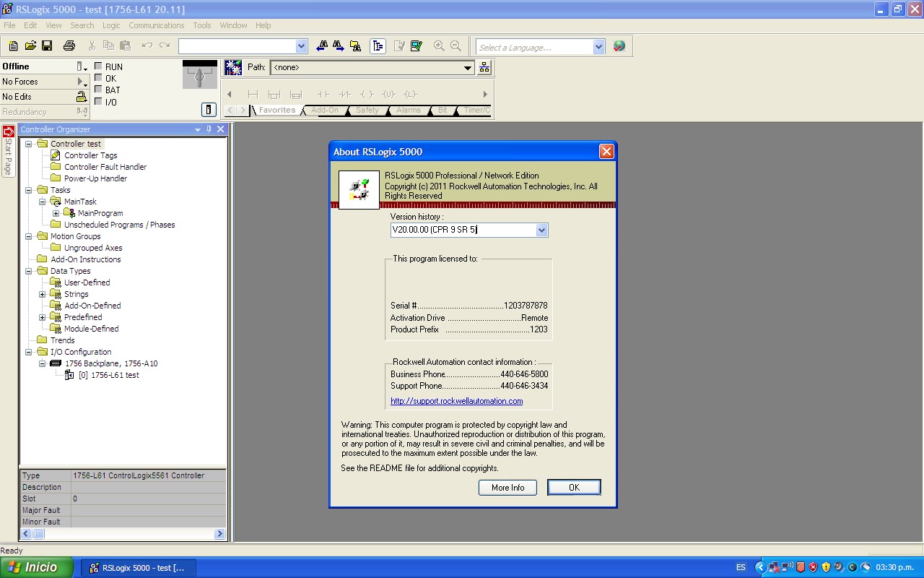This screenshot has width=924, height=578.
Task: Expand the Predefined data types node
Action: (x=43, y=317)
